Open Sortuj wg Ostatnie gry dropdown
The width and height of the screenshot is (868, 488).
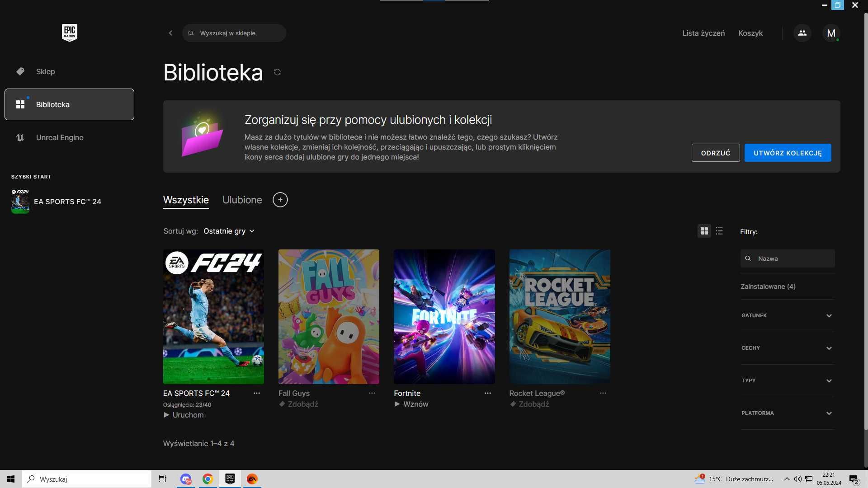coord(229,231)
